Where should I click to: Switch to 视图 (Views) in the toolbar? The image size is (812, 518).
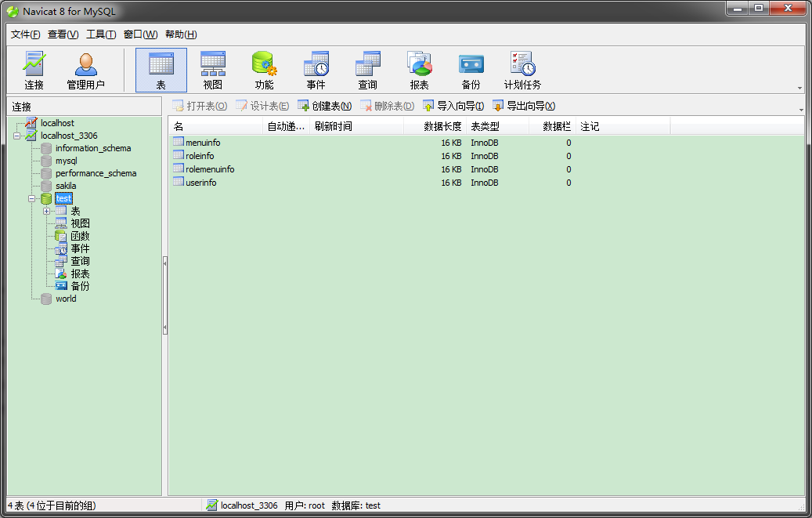click(x=213, y=71)
